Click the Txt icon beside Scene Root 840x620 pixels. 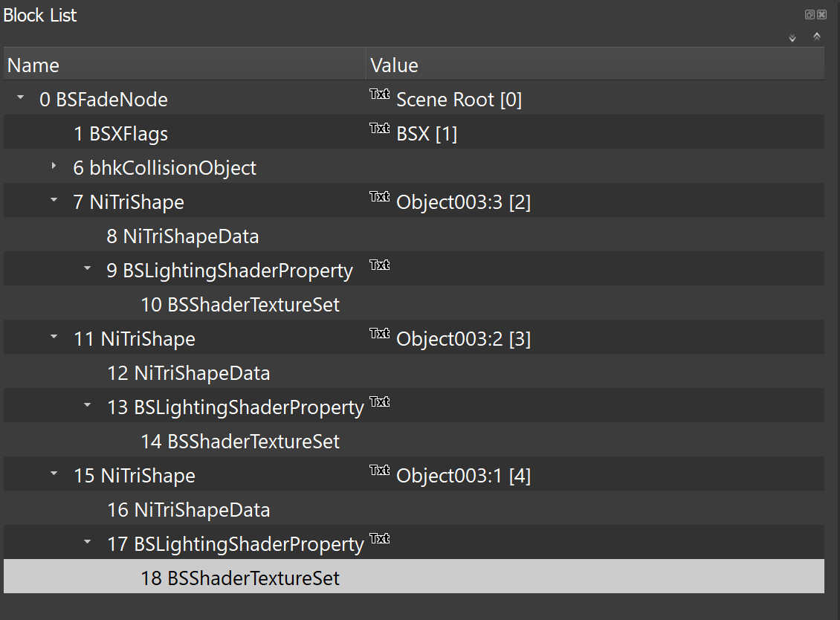380,94
